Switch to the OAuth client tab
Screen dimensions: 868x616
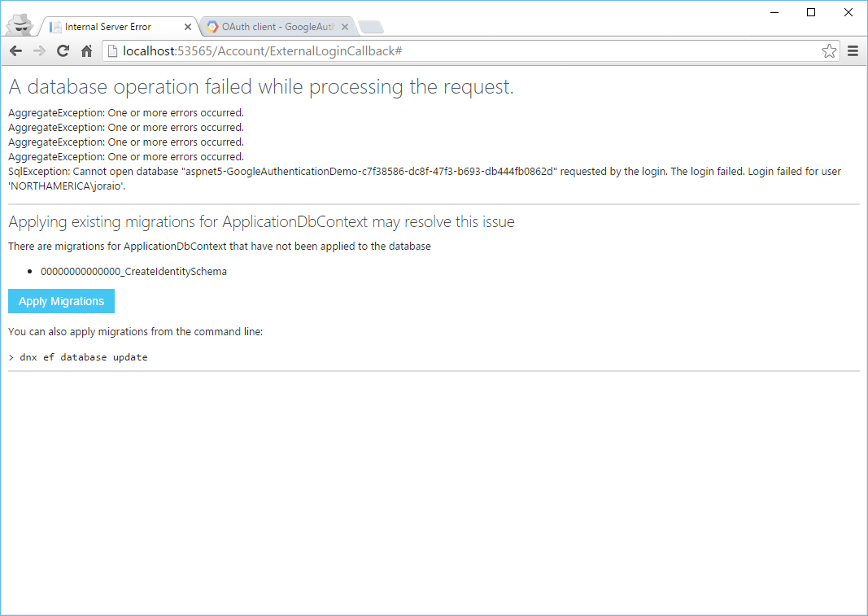pos(277,27)
